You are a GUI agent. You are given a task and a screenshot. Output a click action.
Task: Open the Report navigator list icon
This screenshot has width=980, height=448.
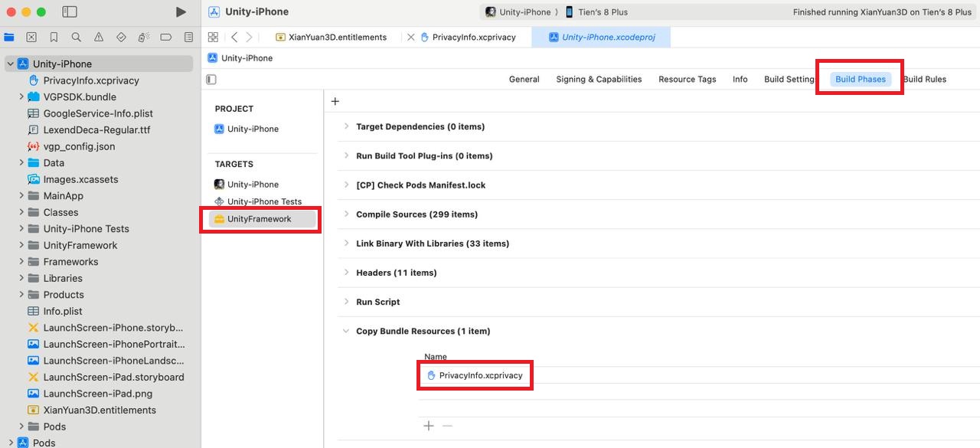click(x=188, y=35)
